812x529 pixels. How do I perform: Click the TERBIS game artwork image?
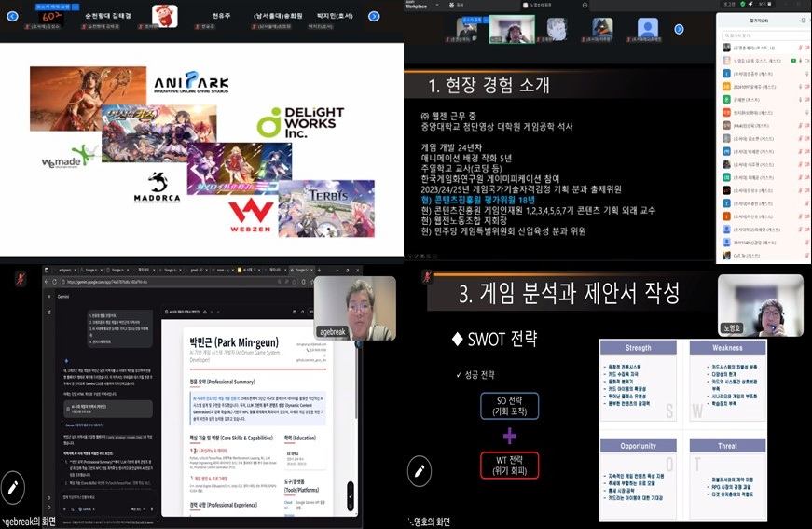(326, 209)
